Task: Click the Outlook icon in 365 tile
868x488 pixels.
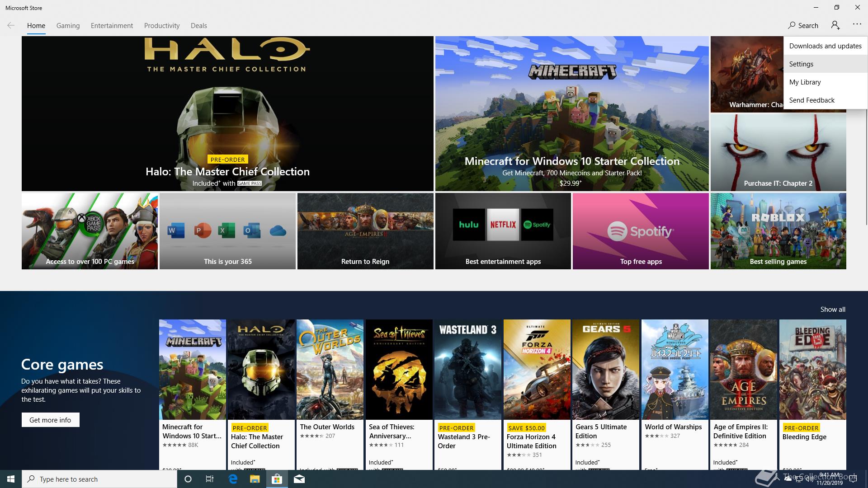Action: click(251, 230)
